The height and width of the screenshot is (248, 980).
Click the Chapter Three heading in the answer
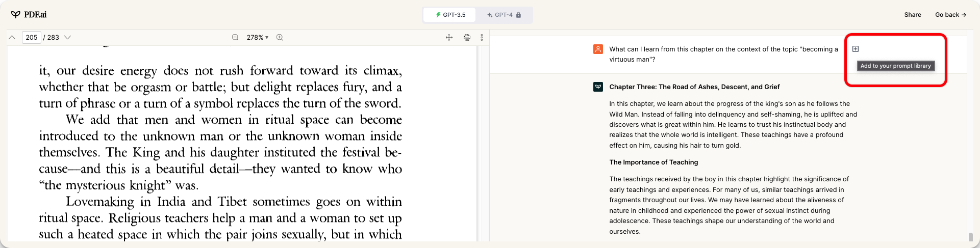coord(694,87)
